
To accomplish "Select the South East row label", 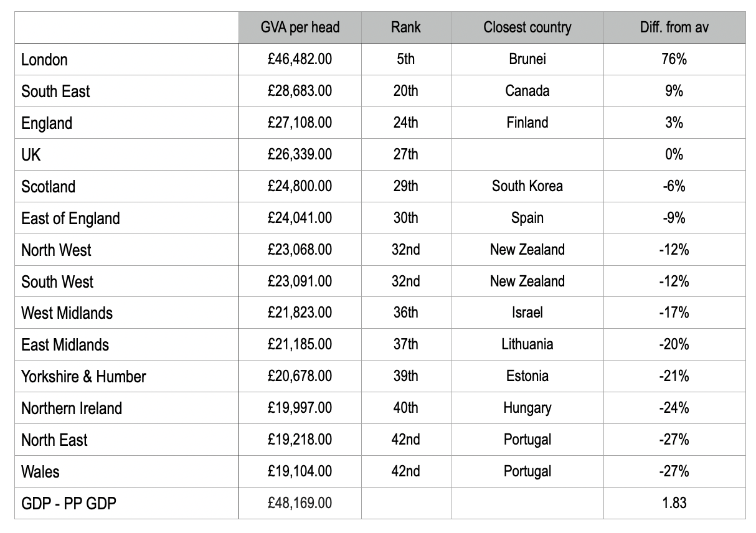I will [x=55, y=92].
